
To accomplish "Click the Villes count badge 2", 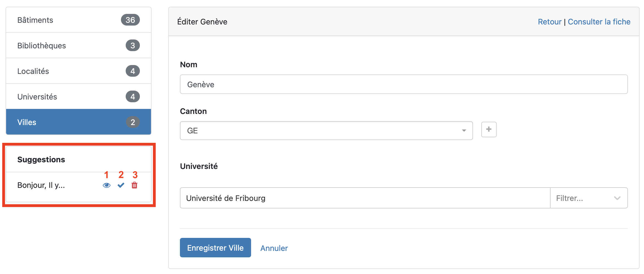I will click(x=133, y=122).
